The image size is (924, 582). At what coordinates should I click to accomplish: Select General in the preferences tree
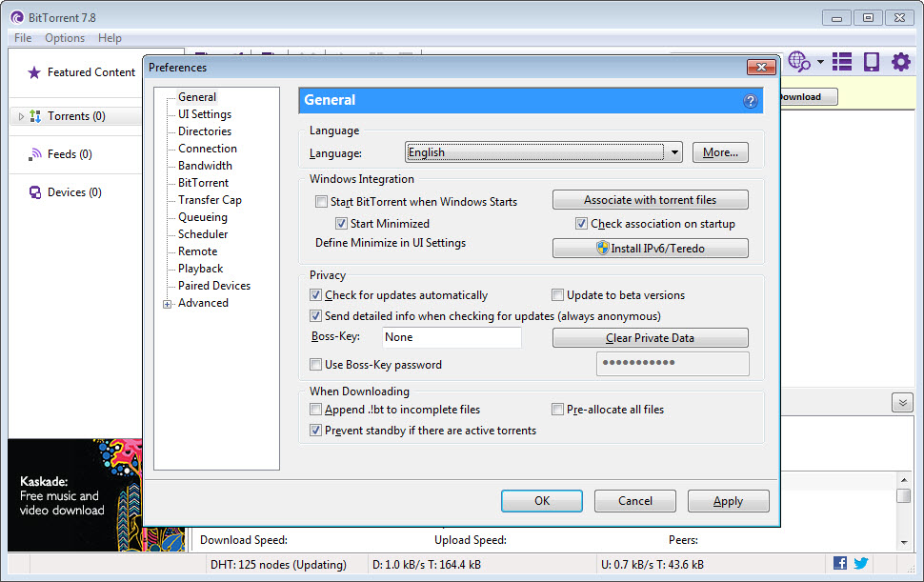[197, 97]
